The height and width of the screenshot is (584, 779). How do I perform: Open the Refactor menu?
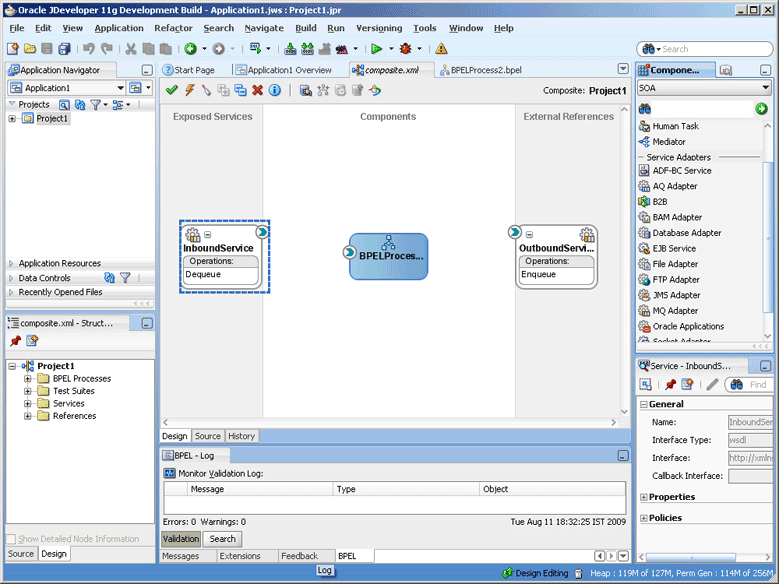[173, 28]
